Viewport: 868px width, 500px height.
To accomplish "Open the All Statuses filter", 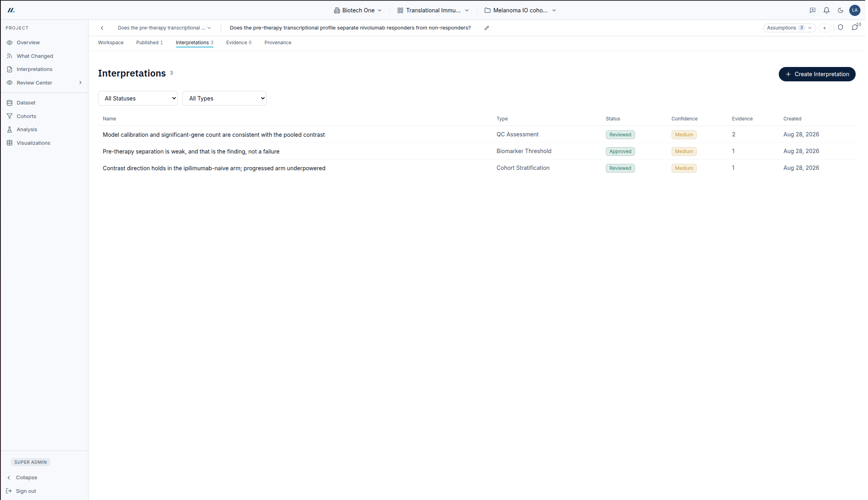I will tap(138, 98).
